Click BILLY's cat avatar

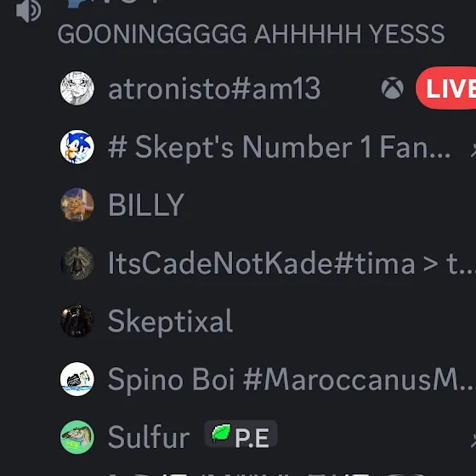point(77,205)
